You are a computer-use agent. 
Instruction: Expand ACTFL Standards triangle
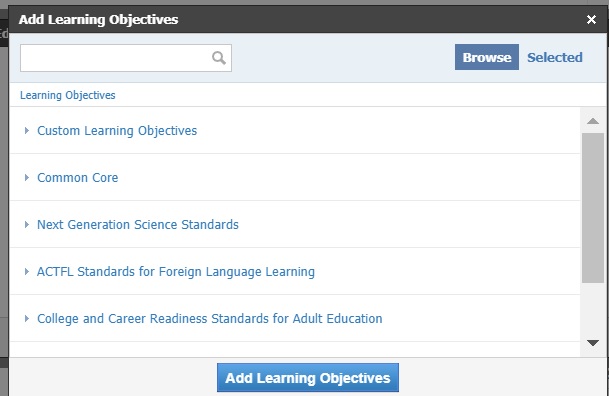[27, 271]
